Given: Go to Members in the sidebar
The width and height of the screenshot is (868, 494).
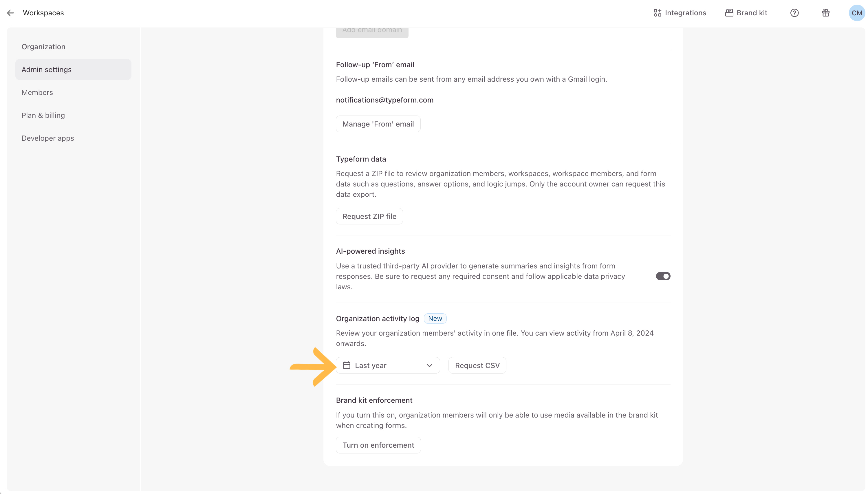Looking at the screenshot, I should click(x=37, y=93).
